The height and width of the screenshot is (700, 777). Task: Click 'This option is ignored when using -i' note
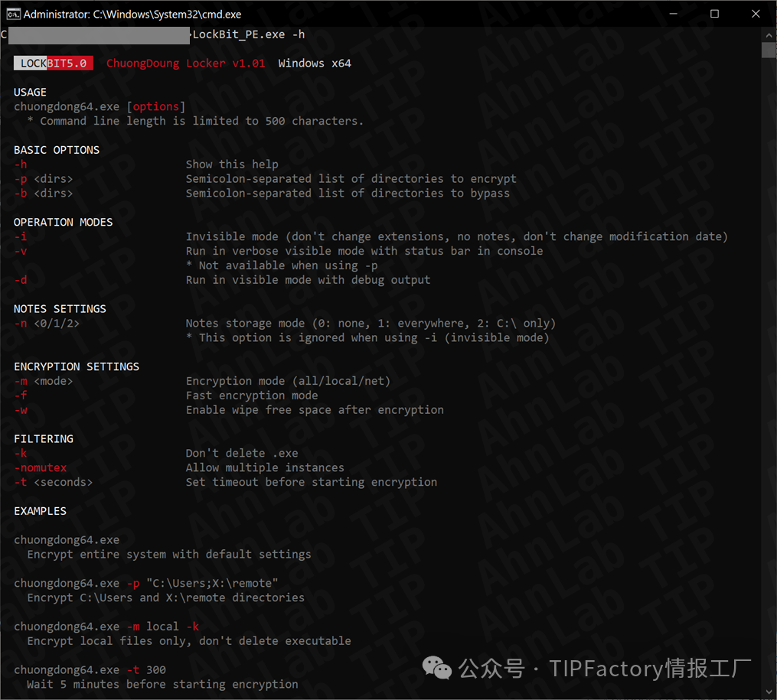[x=367, y=337]
